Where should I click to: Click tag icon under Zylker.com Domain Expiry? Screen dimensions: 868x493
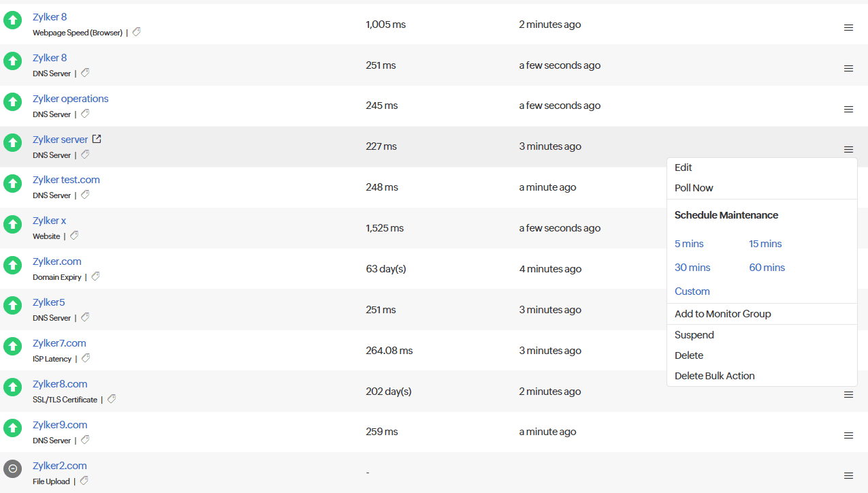pyautogui.click(x=96, y=276)
